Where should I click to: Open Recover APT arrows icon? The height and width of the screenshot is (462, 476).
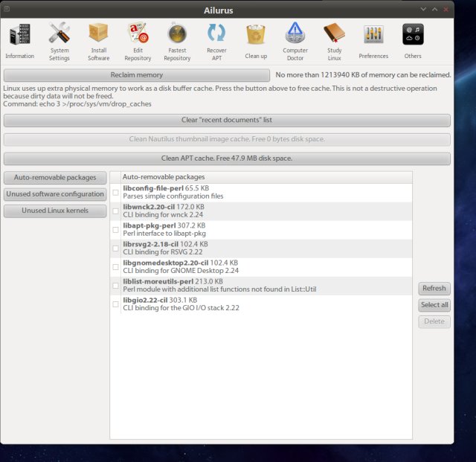click(x=216, y=33)
